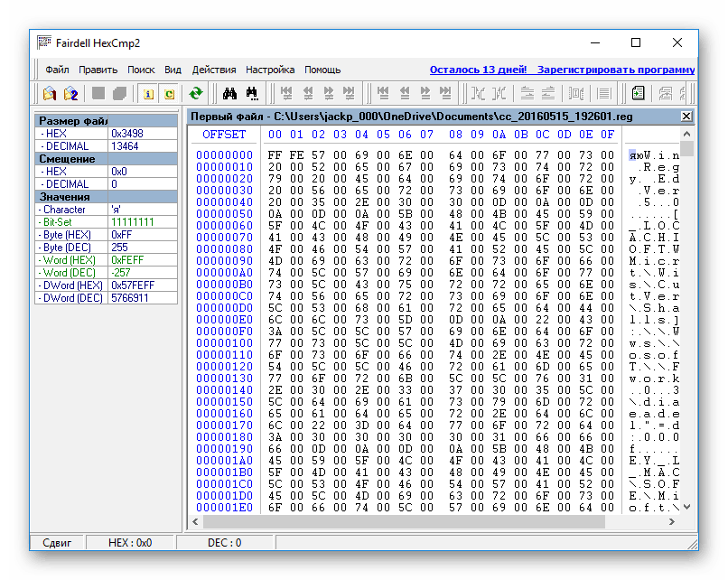Click the open first file icon
The image size is (728, 580).
(x=50, y=93)
